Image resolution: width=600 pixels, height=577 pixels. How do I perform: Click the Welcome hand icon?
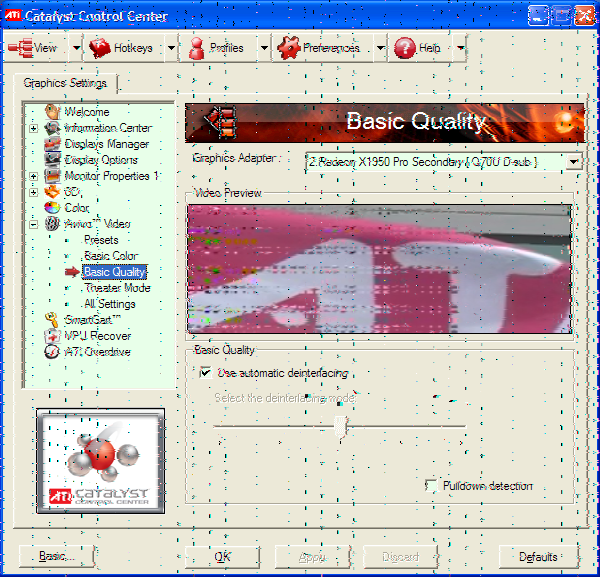[52, 112]
